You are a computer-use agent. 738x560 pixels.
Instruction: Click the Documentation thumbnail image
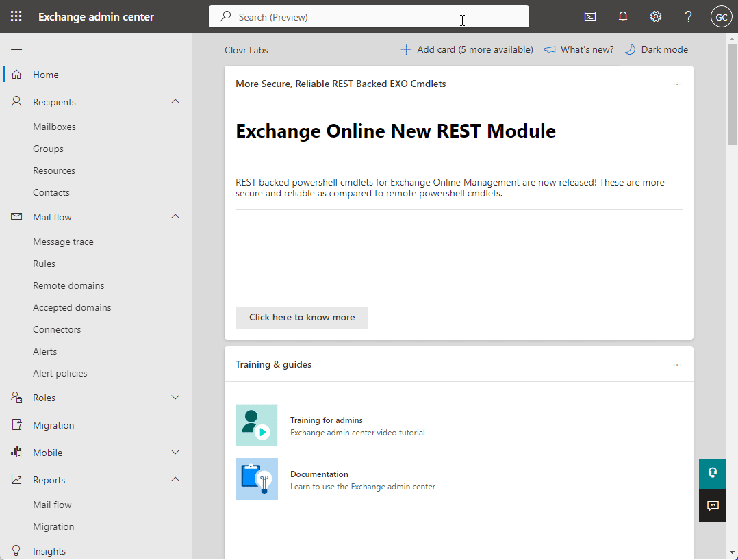coord(257,479)
